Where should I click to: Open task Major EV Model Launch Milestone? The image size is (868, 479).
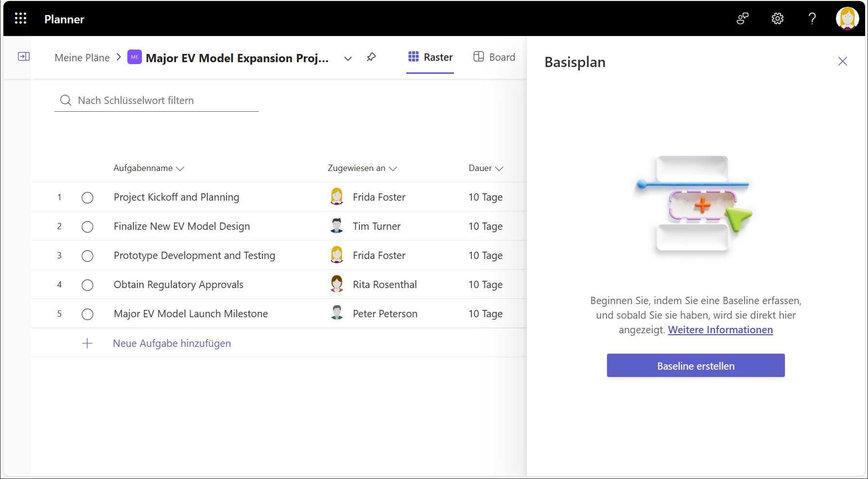coord(191,314)
